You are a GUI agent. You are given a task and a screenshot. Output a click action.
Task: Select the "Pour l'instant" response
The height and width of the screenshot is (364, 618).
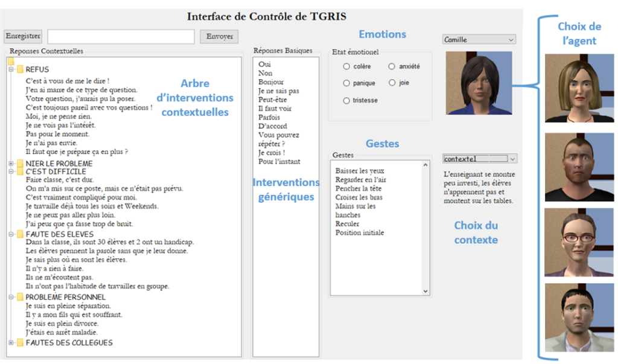click(x=279, y=162)
